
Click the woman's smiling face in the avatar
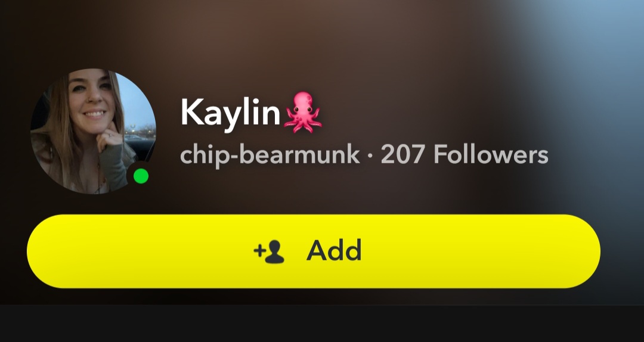pyautogui.click(x=91, y=98)
